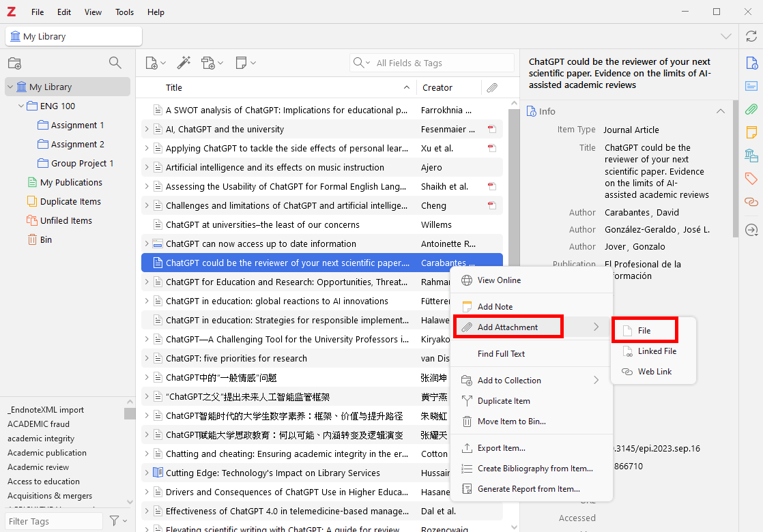The width and height of the screenshot is (763, 532).
Task: Collapse the ENG 100 collection
Action: [x=21, y=106]
